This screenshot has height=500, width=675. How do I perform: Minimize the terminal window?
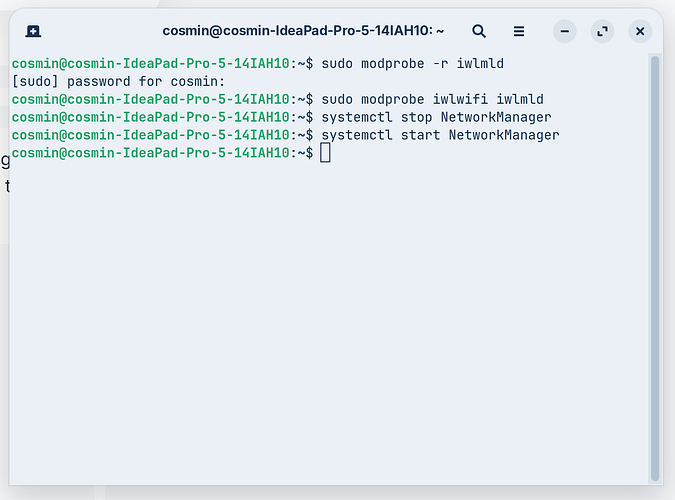pyautogui.click(x=564, y=31)
